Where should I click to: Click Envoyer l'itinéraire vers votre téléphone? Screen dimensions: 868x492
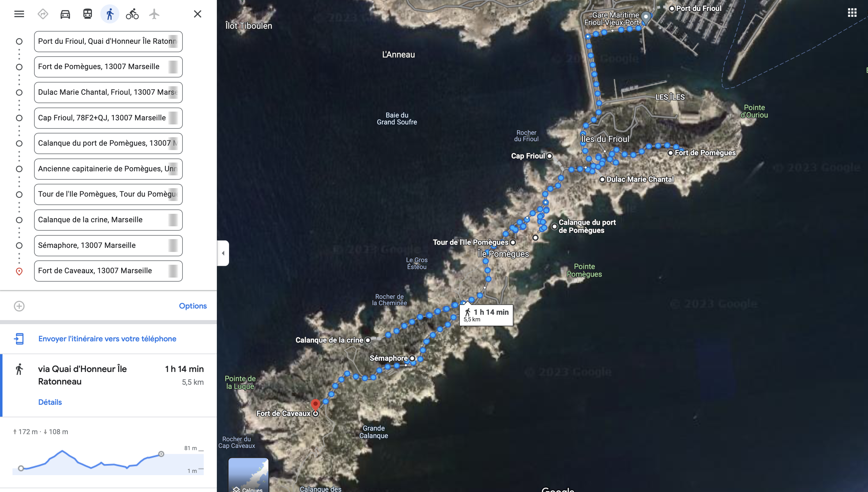(107, 339)
